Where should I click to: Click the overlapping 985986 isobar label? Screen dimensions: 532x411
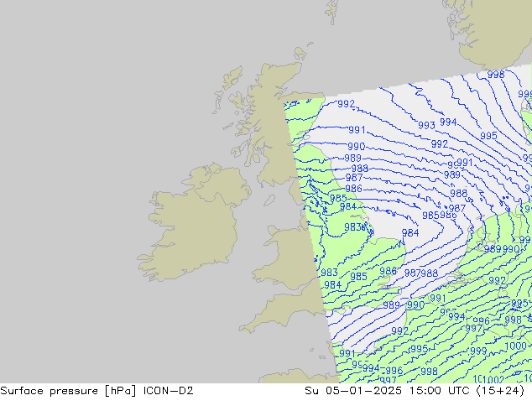pyautogui.click(x=440, y=215)
